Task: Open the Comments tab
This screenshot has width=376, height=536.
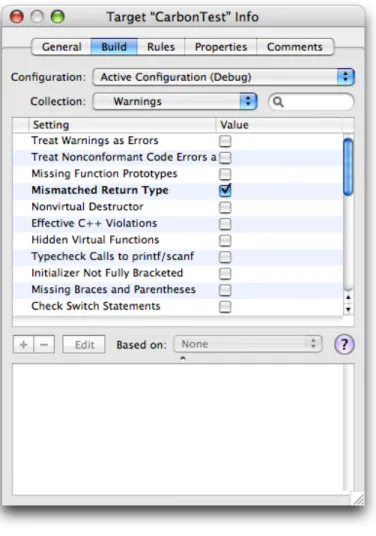Action: click(x=295, y=47)
